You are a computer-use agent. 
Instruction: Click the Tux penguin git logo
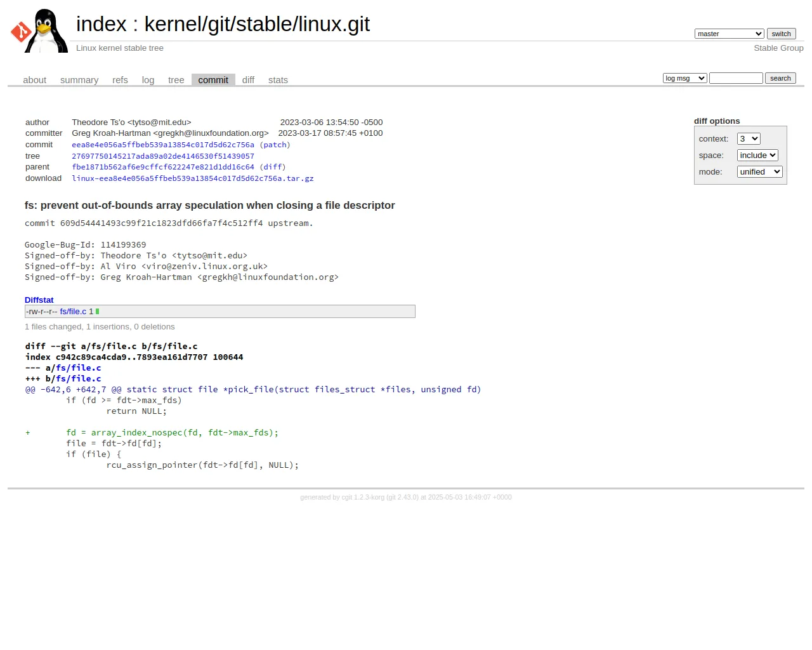pos(39,30)
